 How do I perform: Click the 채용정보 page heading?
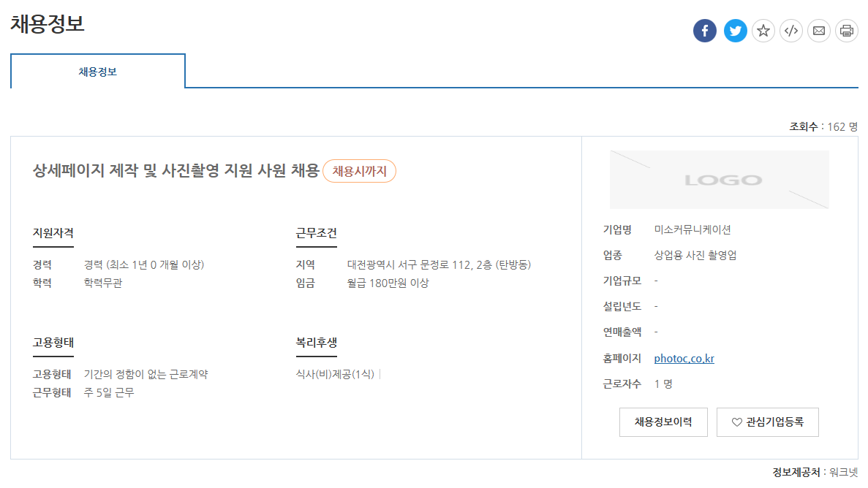[x=48, y=23]
